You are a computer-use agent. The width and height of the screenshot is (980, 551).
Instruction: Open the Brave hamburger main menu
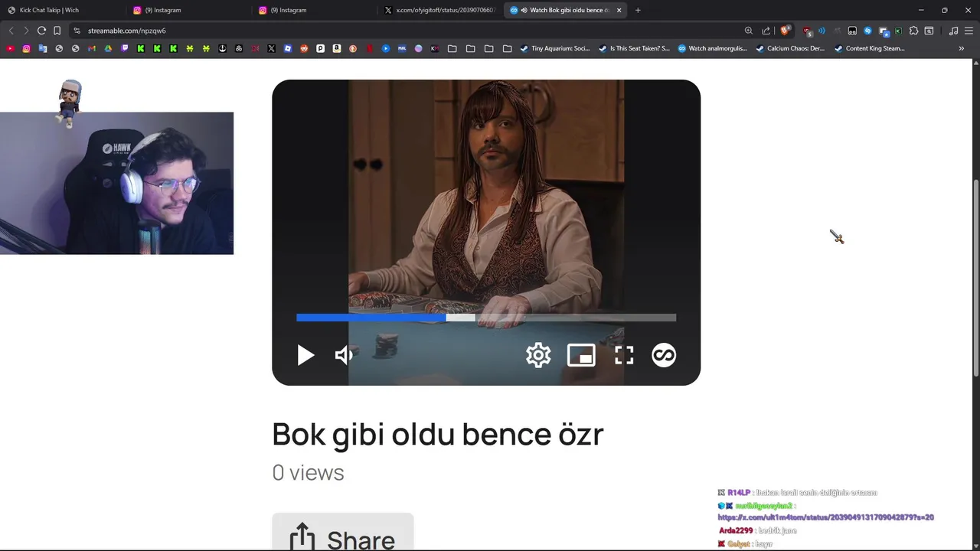tap(969, 31)
